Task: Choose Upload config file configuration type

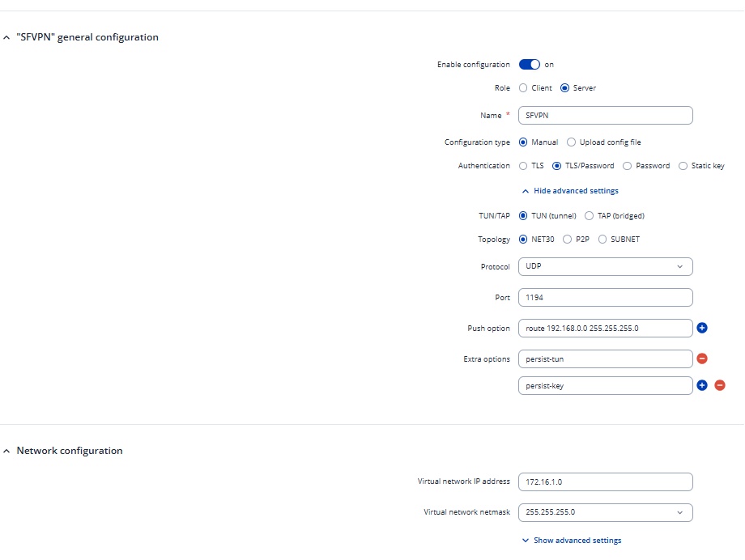Action: pos(572,142)
